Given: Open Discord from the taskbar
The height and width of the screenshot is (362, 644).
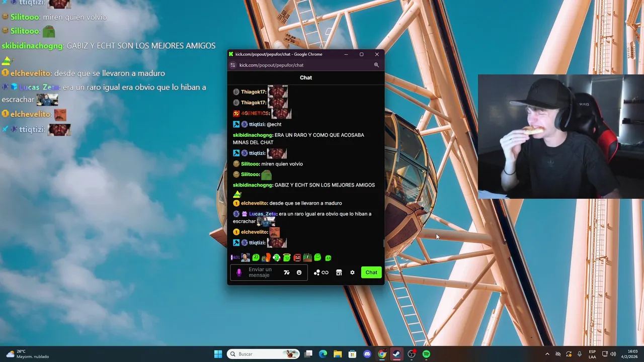Looking at the screenshot, I should point(367,354).
